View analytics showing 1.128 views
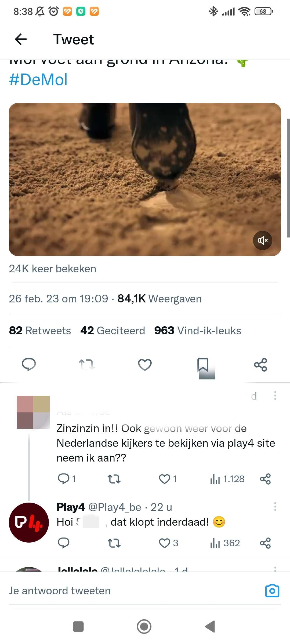Image resolution: width=290 pixels, height=644 pixels. coord(227,479)
